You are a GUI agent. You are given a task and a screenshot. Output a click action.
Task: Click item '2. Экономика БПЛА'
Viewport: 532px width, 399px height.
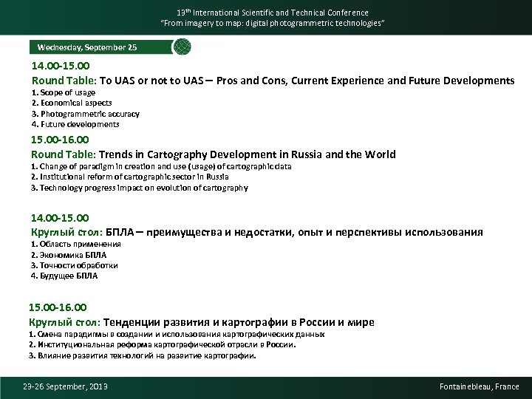pyautogui.click(x=69, y=255)
